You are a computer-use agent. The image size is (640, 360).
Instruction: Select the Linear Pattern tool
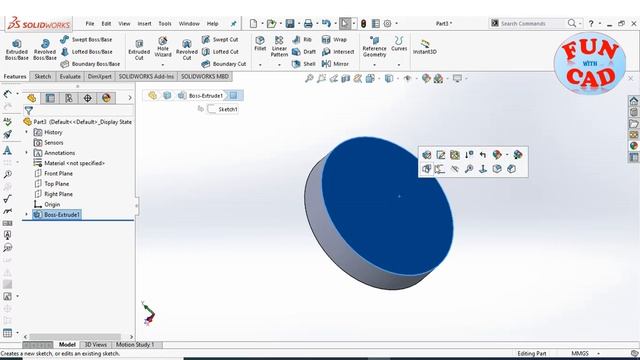[x=279, y=47]
